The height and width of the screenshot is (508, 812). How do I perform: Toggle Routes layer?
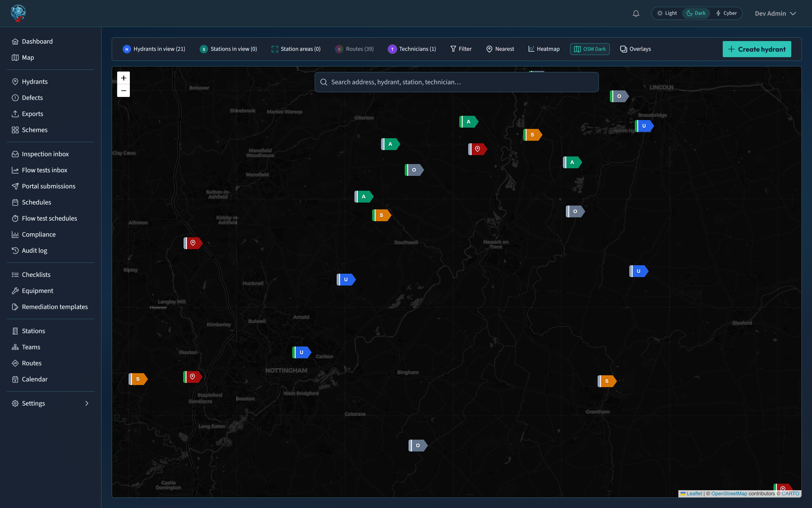(354, 49)
